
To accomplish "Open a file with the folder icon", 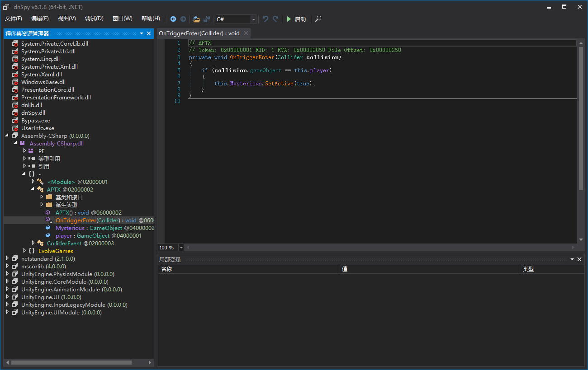I will tap(196, 19).
